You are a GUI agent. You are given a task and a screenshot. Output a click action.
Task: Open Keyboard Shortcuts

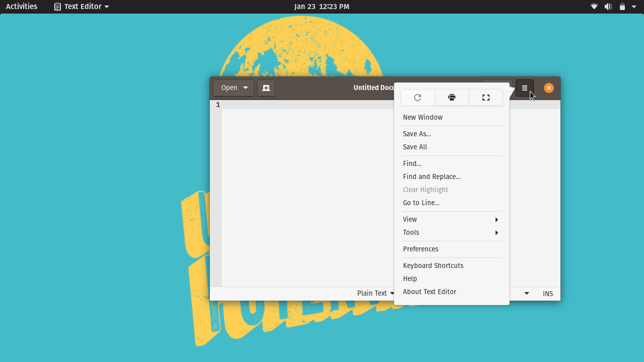[x=452, y=265]
